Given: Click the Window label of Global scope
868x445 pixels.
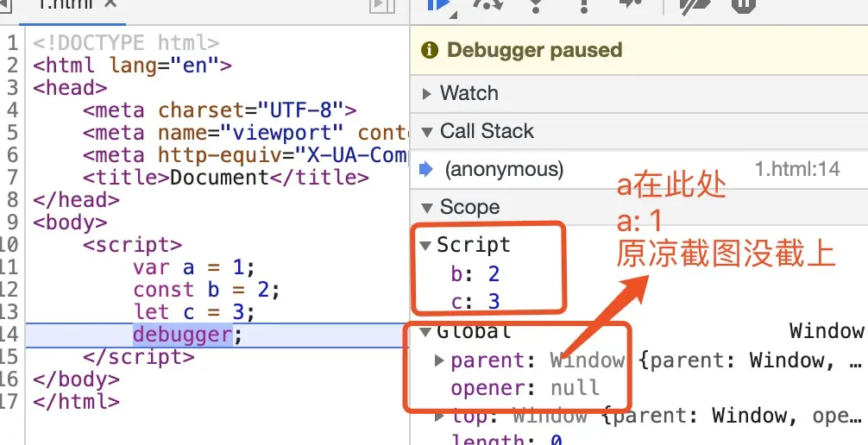Looking at the screenshot, I should pyautogui.click(x=827, y=331).
